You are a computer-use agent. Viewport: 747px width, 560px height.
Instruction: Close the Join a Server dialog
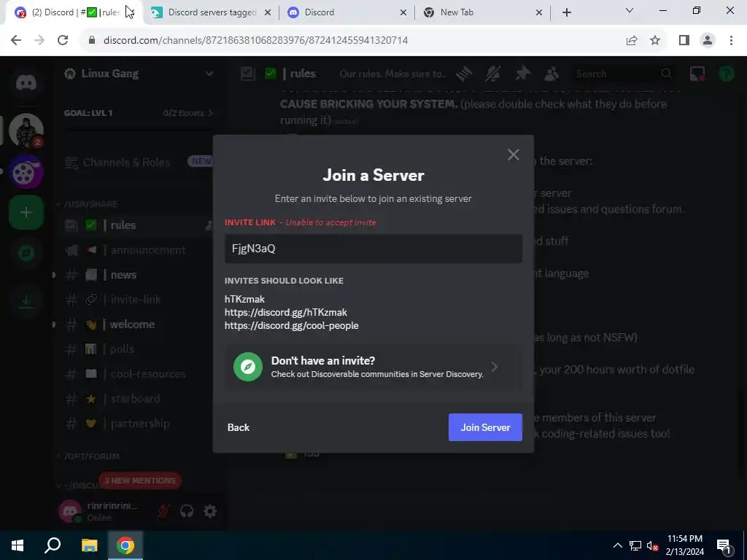513,155
